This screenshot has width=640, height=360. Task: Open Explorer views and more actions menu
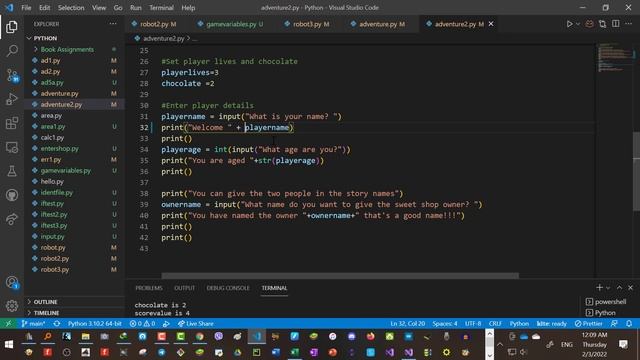(113, 24)
